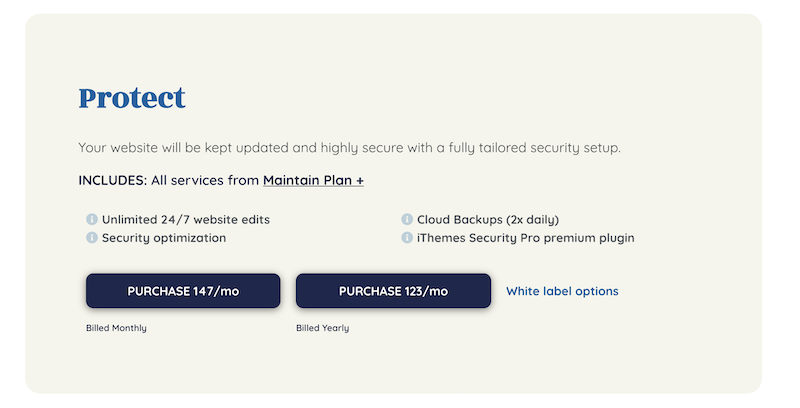Open info icon for Cloud Backups
Screen dimensions: 800x408
pos(407,219)
